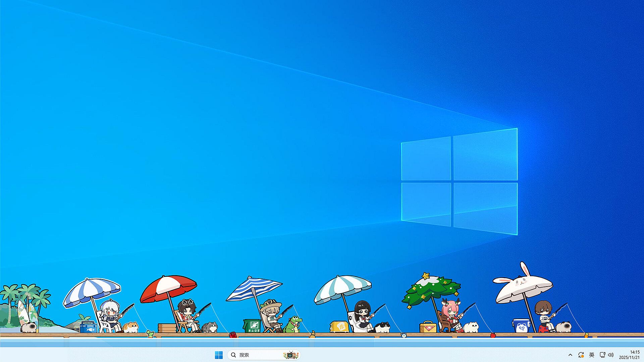The height and width of the screenshot is (362, 644).
Task: Click the orange and white cat
Action: 131,327
